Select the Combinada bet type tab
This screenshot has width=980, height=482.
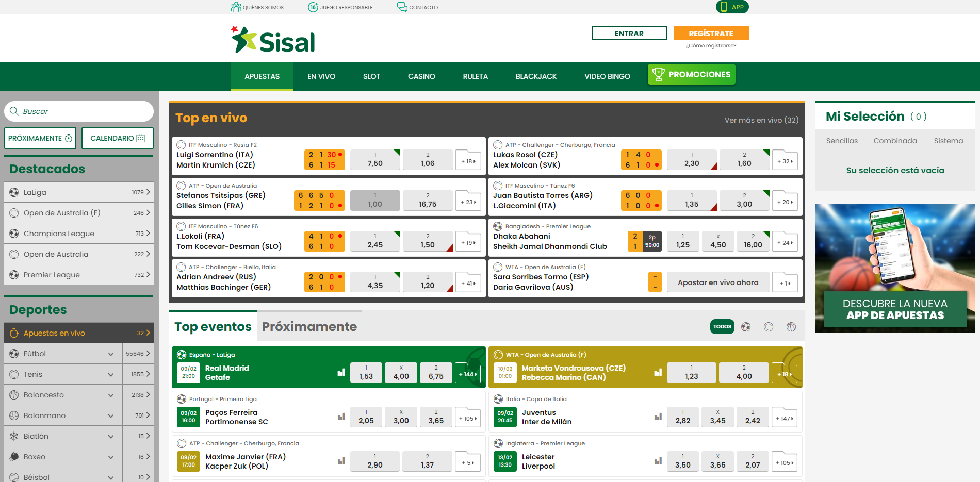coord(895,141)
